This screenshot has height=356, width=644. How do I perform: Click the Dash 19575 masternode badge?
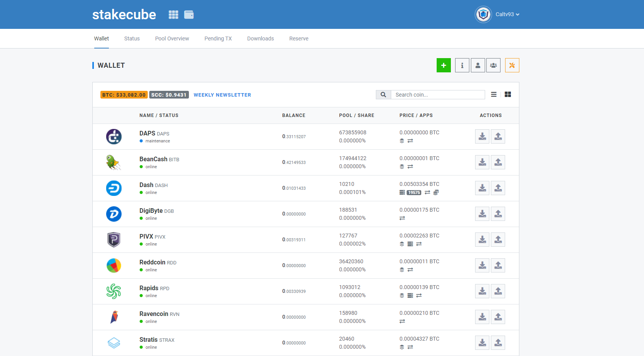(414, 192)
